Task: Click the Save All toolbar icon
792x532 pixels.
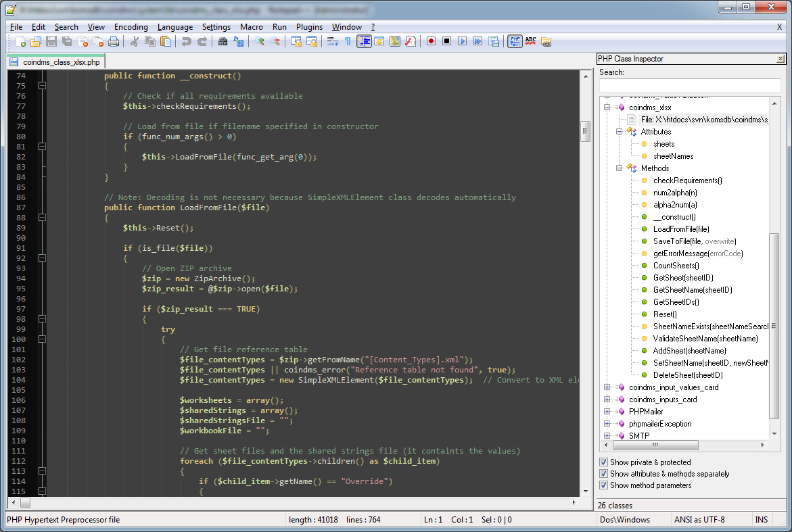Action: pyautogui.click(x=67, y=42)
